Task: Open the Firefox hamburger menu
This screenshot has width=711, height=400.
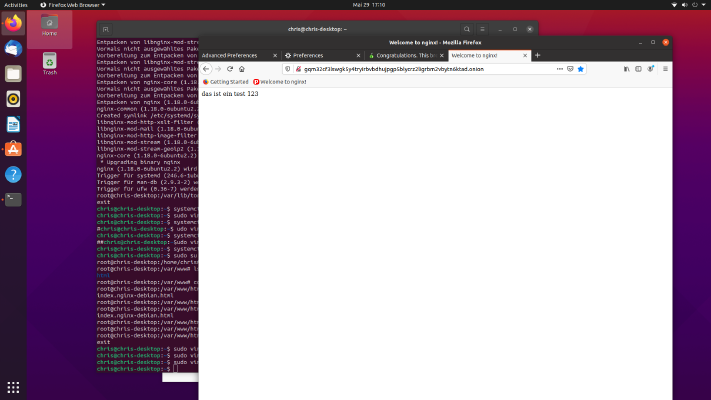Action: pos(665,69)
